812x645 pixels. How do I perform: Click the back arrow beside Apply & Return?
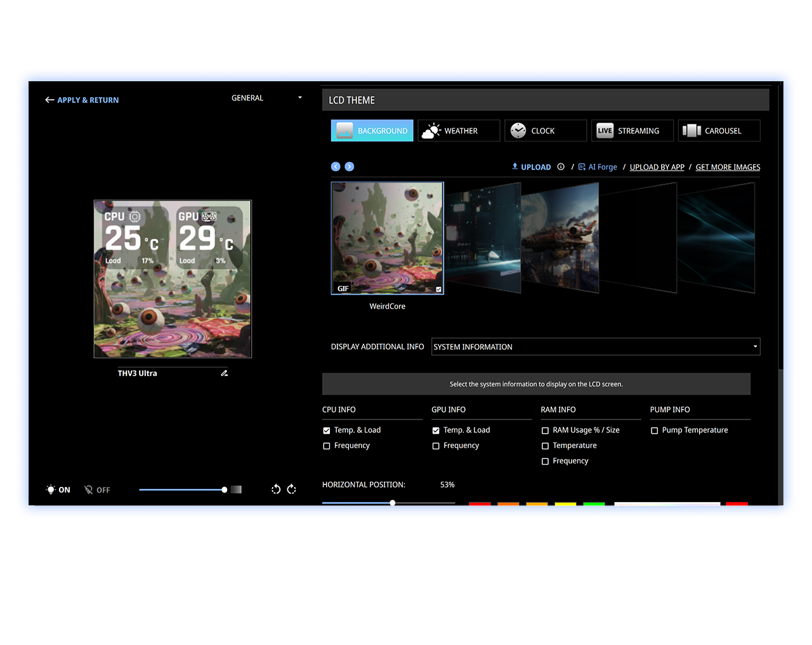49,100
